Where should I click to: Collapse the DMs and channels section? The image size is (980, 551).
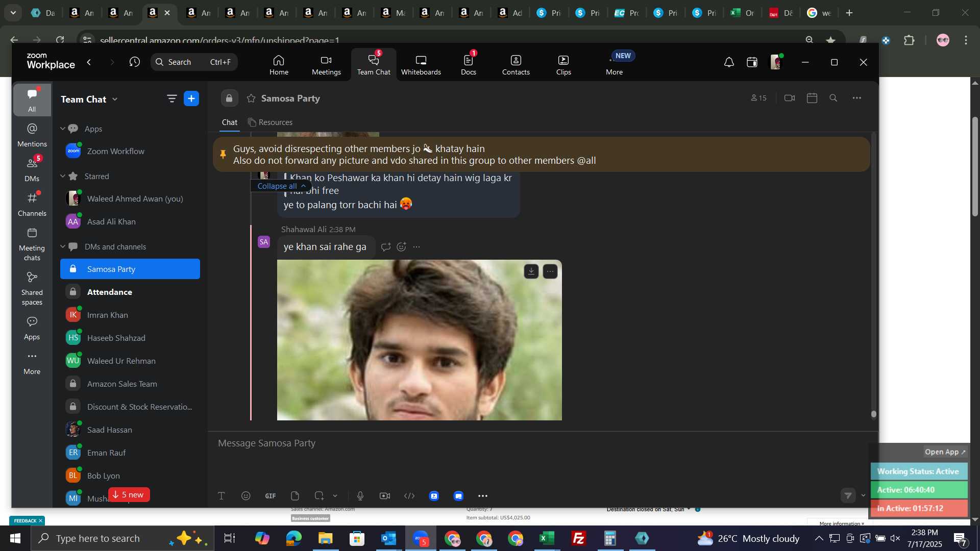(63, 246)
